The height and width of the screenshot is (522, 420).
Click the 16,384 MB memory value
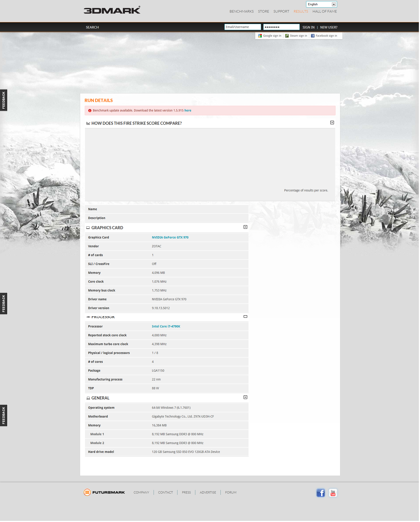point(159,426)
